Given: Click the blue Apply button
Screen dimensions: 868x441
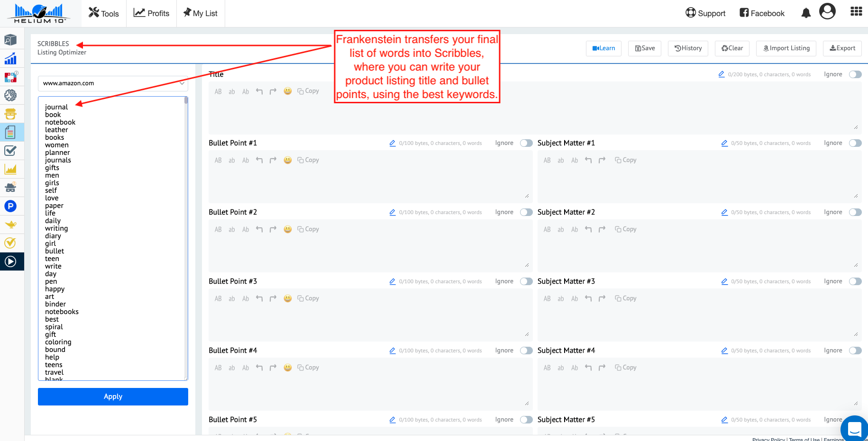Looking at the screenshot, I should point(113,396).
